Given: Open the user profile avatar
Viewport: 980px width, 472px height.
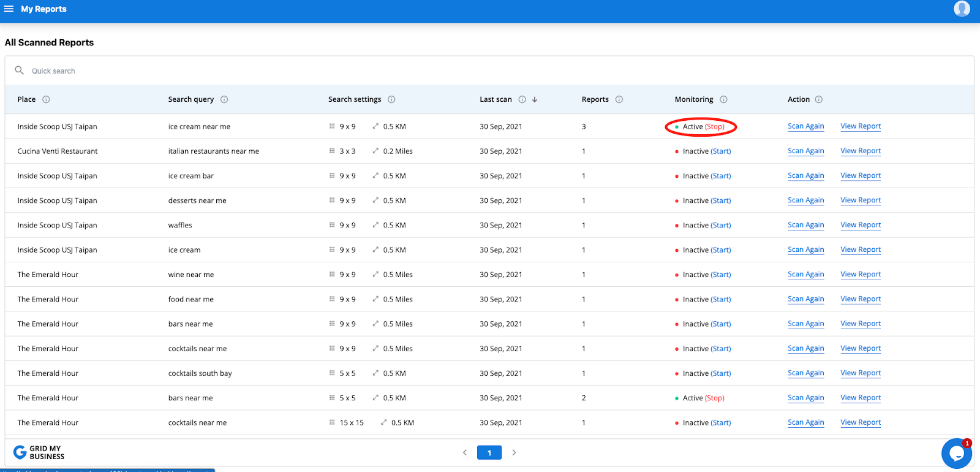Looking at the screenshot, I should pos(962,9).
